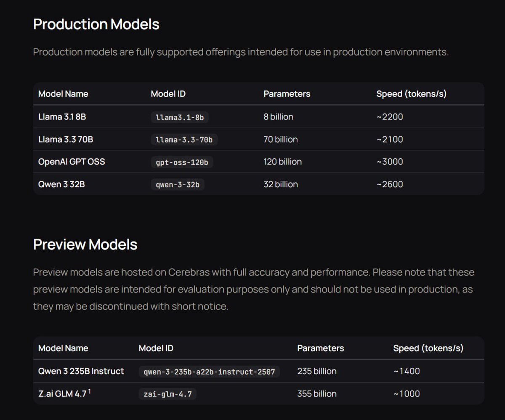Viewport: 505px width, 420px height.
Task: Click the ~1400 speed value for Qwen 235B
Action: coord(407,371)
